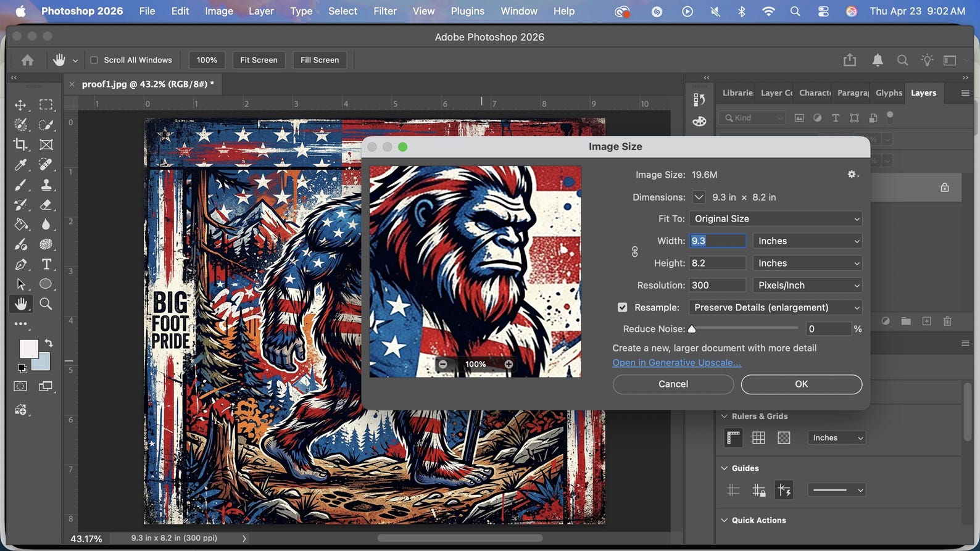Open the Width units dropdown

[807, 241]
